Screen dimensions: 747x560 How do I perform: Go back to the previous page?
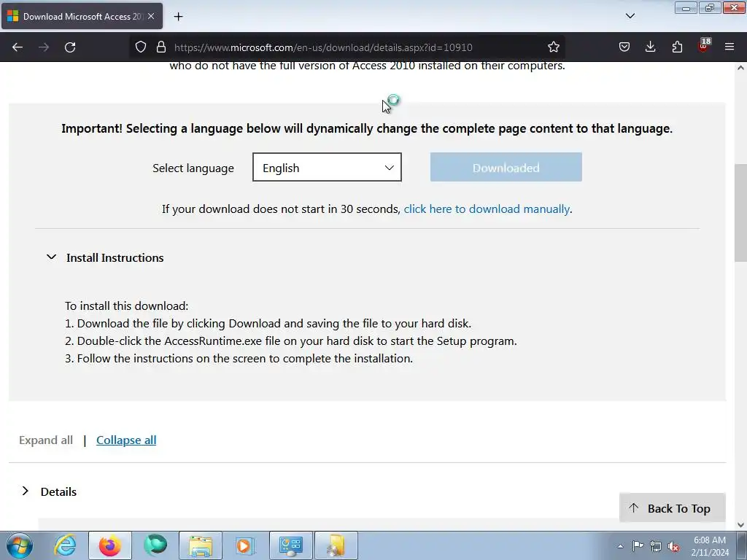click(x=18, y=47)
